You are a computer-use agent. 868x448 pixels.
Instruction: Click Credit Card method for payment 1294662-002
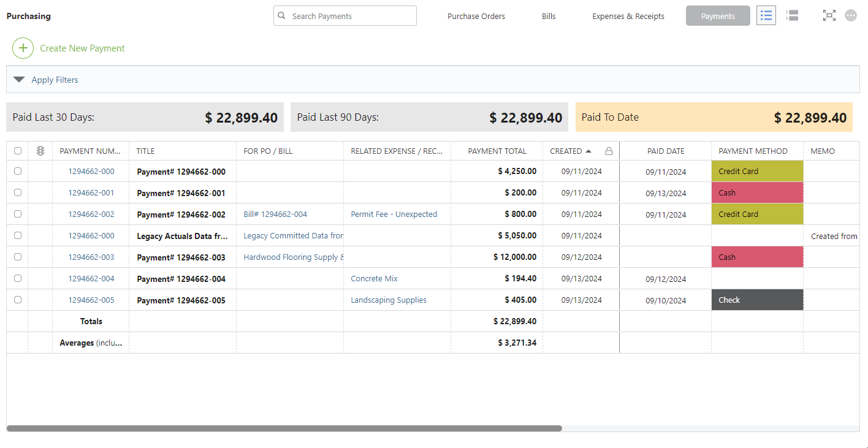tap(757, 215)
